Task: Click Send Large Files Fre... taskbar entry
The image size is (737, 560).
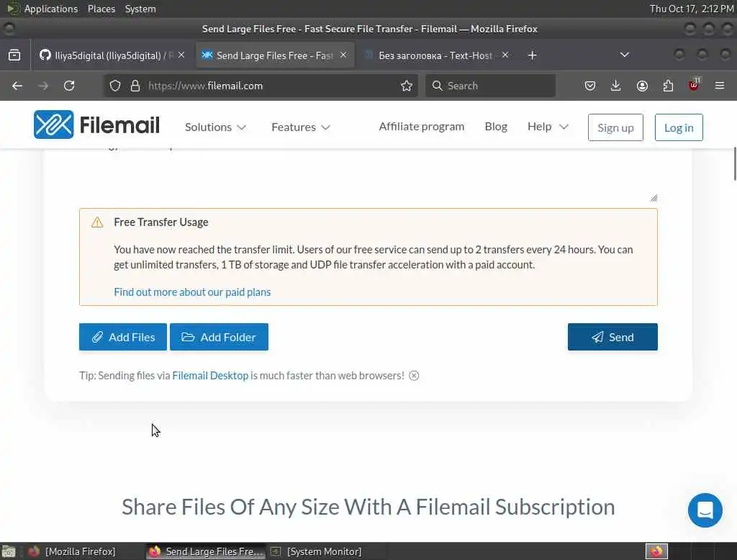Action: 206,551
